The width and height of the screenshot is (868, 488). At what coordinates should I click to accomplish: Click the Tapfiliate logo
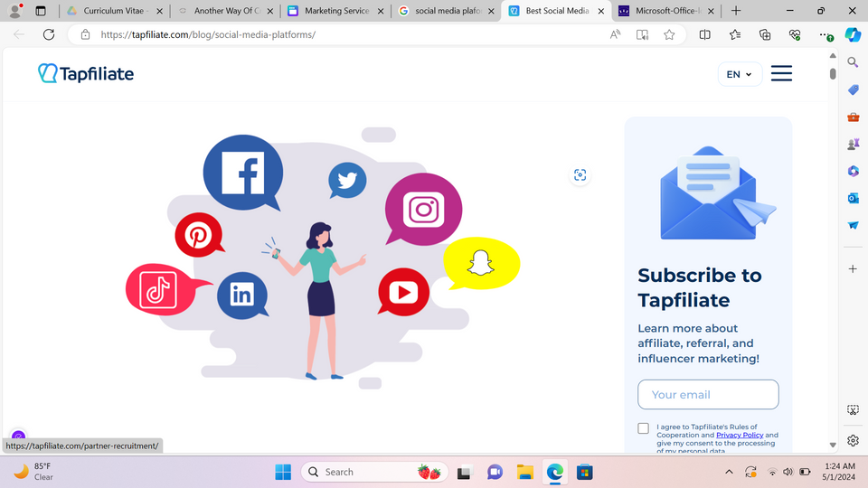(86, 73)
